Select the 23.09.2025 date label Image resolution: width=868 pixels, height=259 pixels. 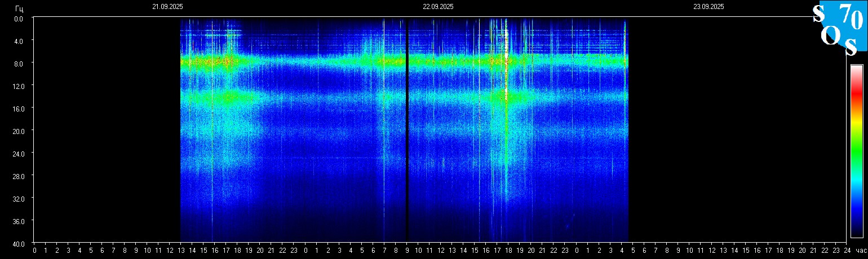click(708, 7)
